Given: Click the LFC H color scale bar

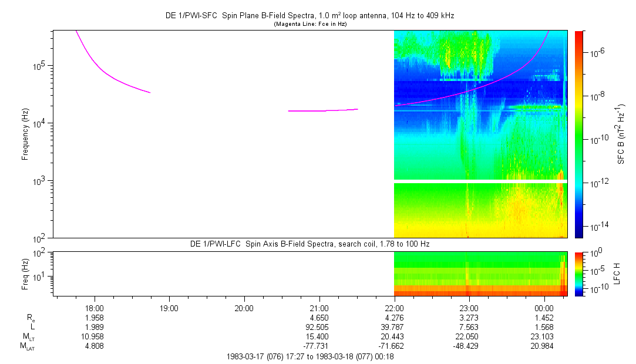Looking at the screenshot, I should 580,274.
